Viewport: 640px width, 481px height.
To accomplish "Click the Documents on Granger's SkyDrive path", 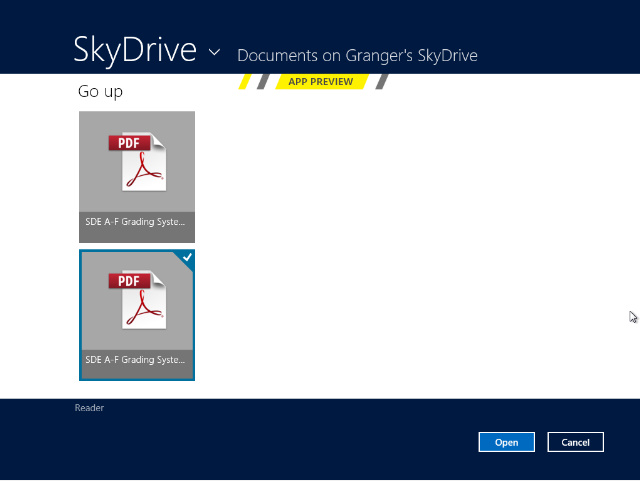I will click(357, 55).
